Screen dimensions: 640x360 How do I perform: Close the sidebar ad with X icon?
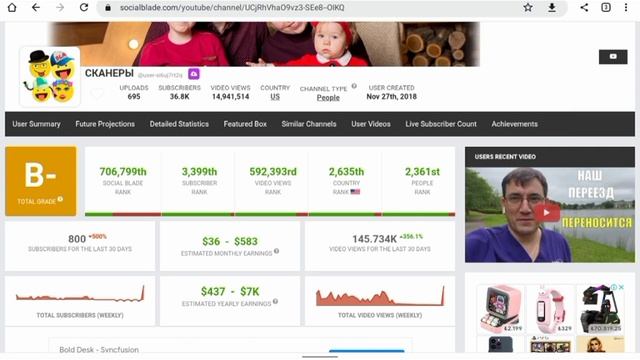(621, 287)
